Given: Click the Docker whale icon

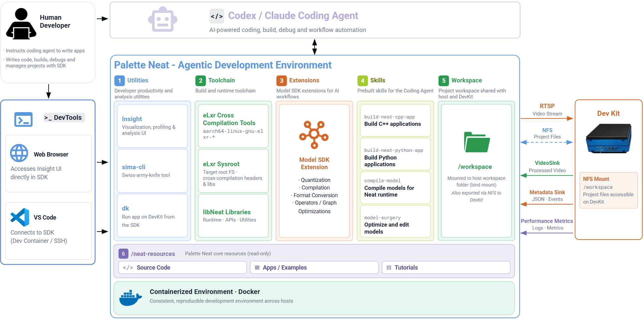Looking at the screenshot, I should 131,298.
